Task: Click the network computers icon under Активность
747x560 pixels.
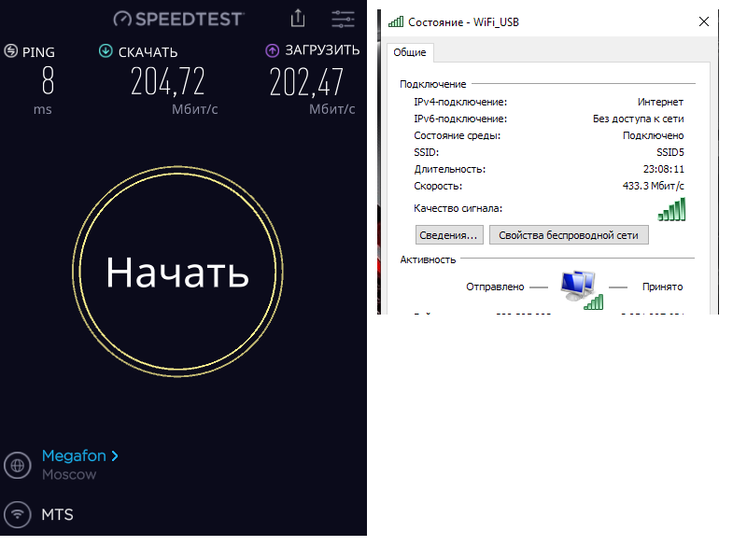Action: coord(581,288)
